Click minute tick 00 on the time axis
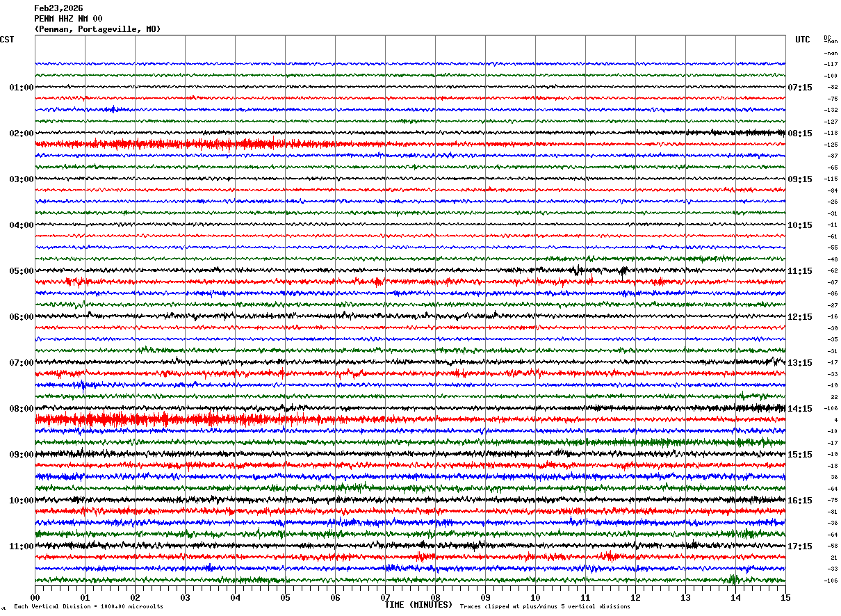The height and width of the screenshot is (616, 841). 35,597
